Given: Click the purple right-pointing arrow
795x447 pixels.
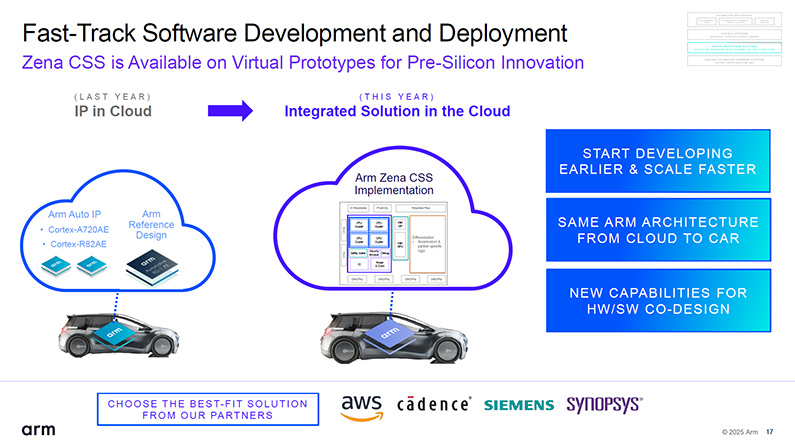Looking at the screenshot, I should click(230, 110).
